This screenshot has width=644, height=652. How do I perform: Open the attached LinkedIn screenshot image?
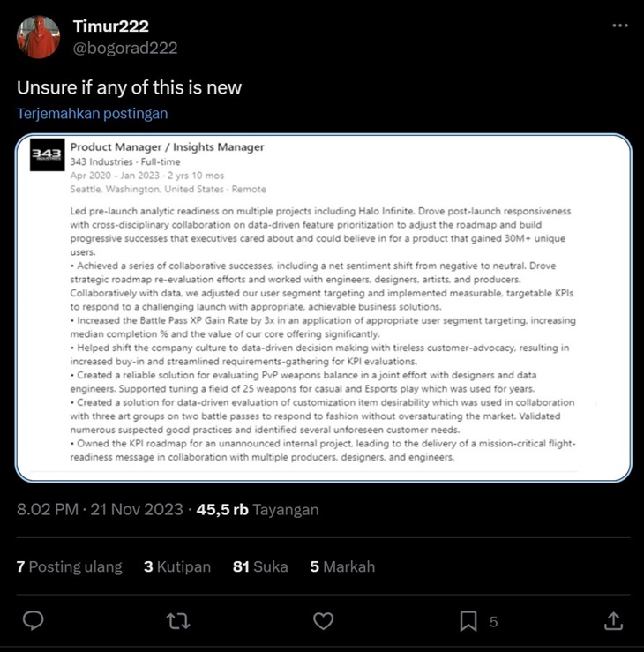(324, 308)
